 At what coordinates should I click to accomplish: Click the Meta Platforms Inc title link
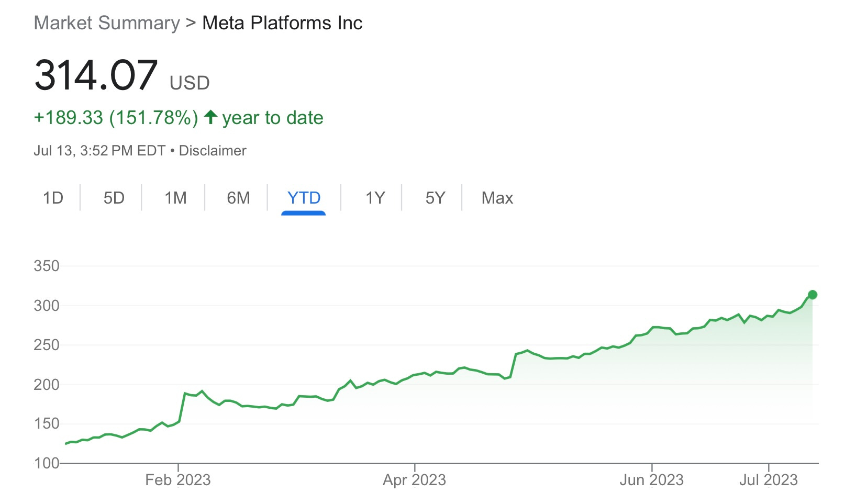pos(282,23)
